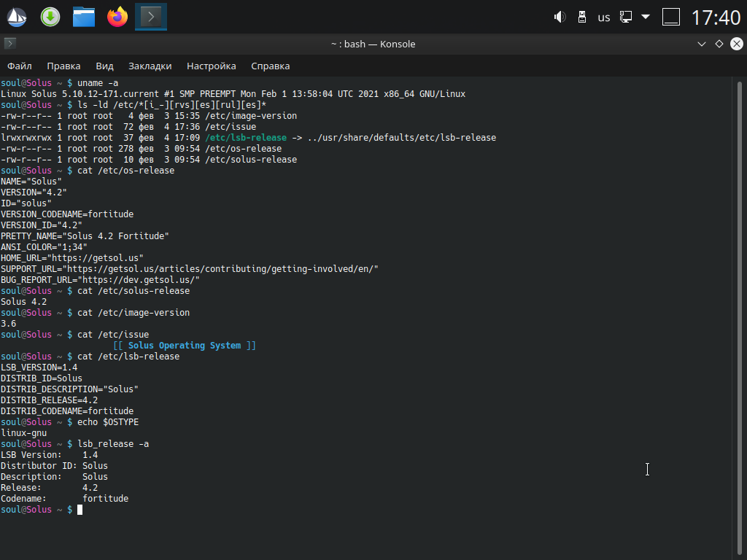Open the Правка menu
This screenshot has width=747, height=560.
click(63, 66)
